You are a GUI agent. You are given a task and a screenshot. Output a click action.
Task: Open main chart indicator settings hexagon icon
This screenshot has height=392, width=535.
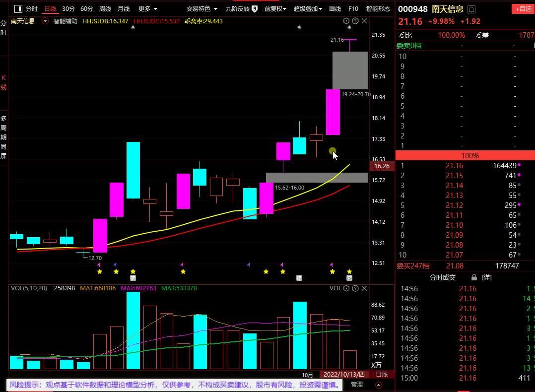346,21
